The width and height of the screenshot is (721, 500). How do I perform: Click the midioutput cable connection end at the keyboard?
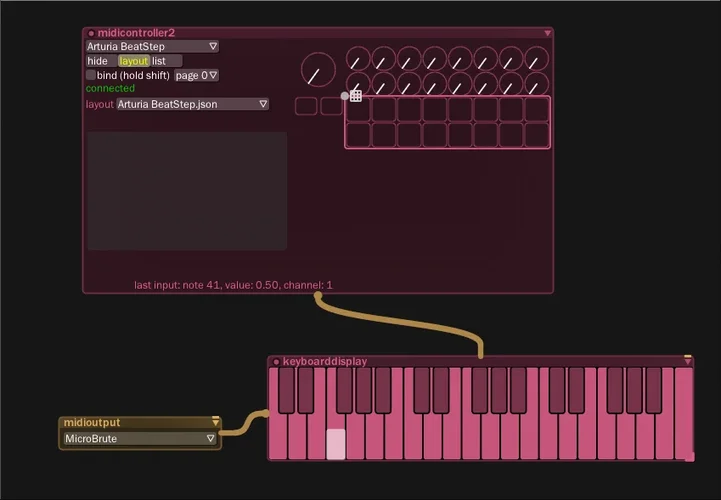tap(266, 413)
